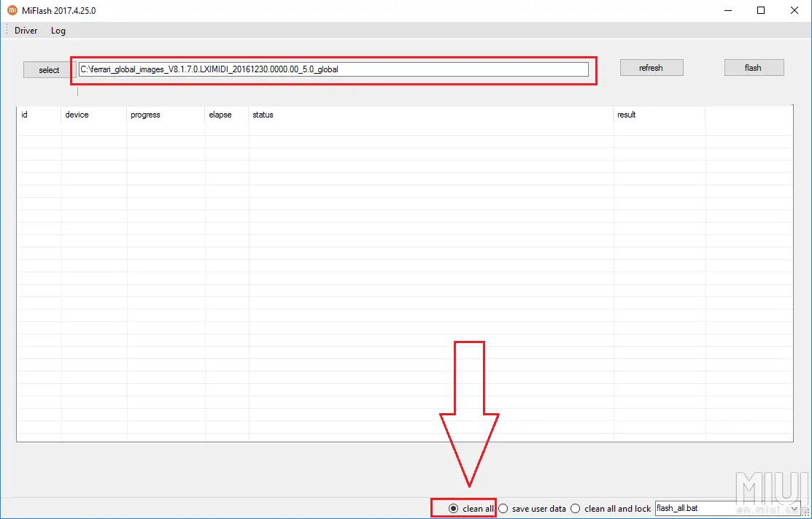
Task: Click the ROM folder path field
Action: pyautogui.click(x=333, y=69)
